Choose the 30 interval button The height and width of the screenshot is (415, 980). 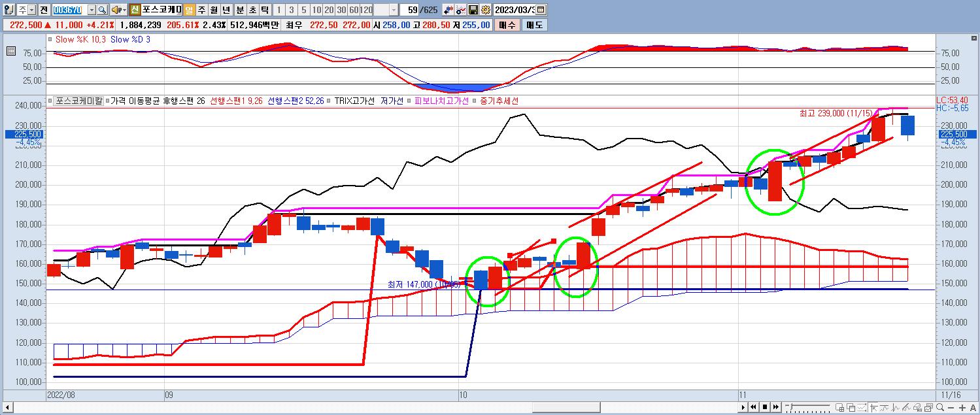[x=341, y=10]
